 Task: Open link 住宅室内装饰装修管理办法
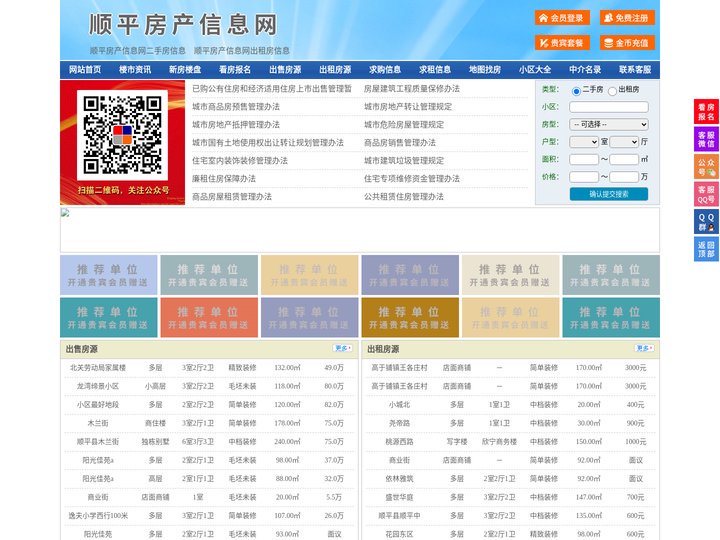coord(240,161)
